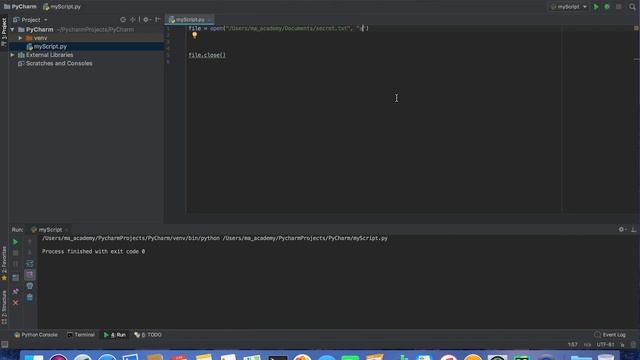Click the editor error stripe indicator at top right

(x=636, y=28)
